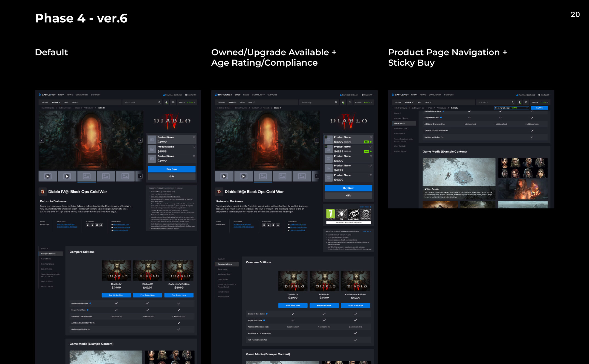The image size is (589, 364).
Task: Click search magnifier icon in Default mockup
Action: point(159,102)
